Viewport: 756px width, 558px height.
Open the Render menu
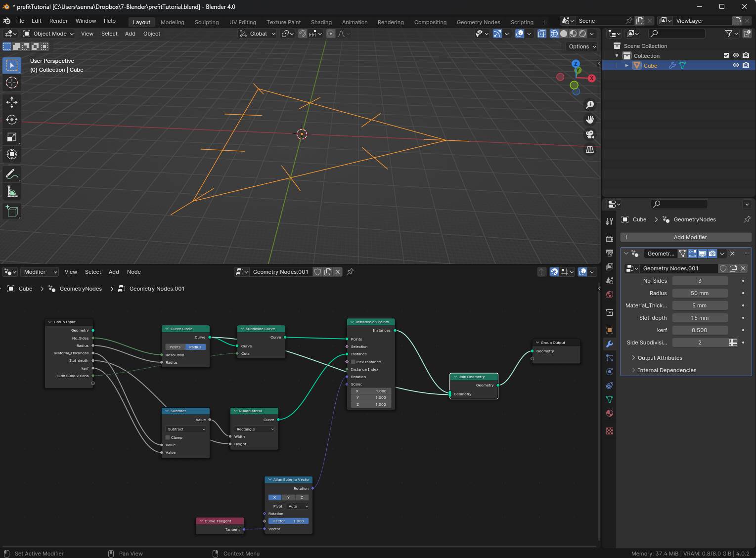tap(58, 21)
